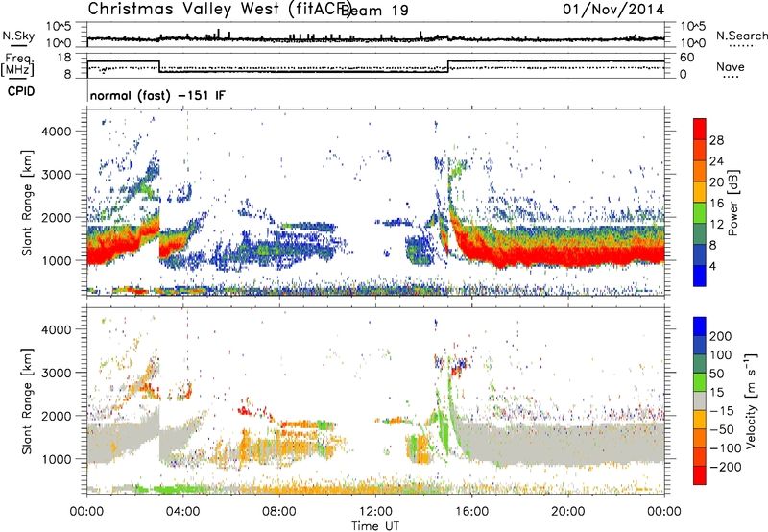The height and width of the screenshot is (532, 768).
Task: Click the 'Power [dB]' colorbar label
Action: 733,203
